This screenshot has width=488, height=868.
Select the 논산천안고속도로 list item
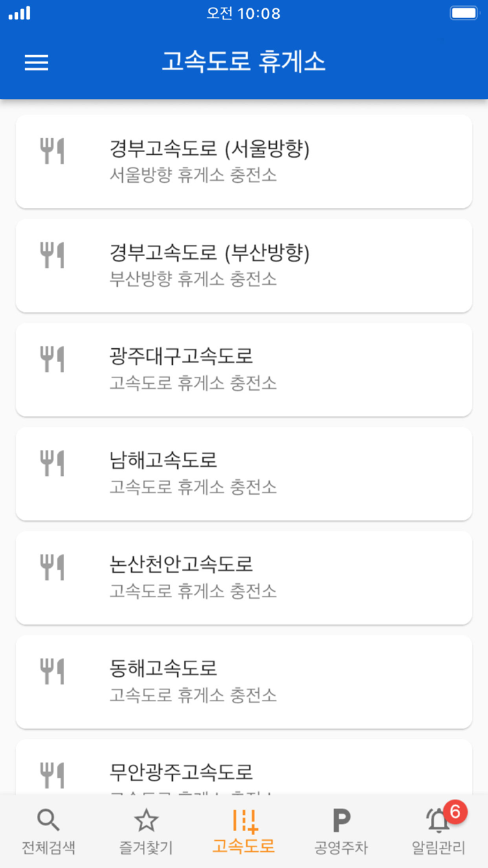[244, 578]
